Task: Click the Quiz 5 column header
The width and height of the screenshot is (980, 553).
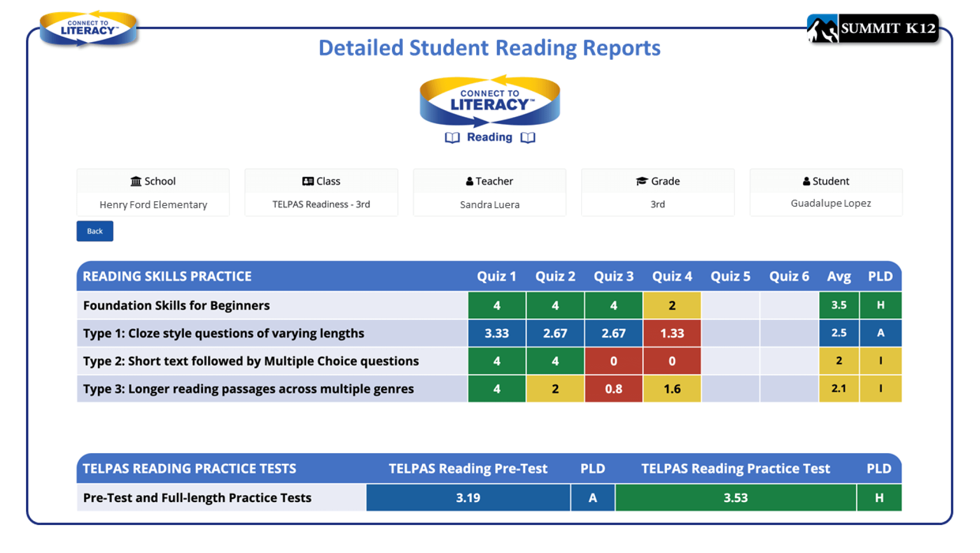Action: 730,276
